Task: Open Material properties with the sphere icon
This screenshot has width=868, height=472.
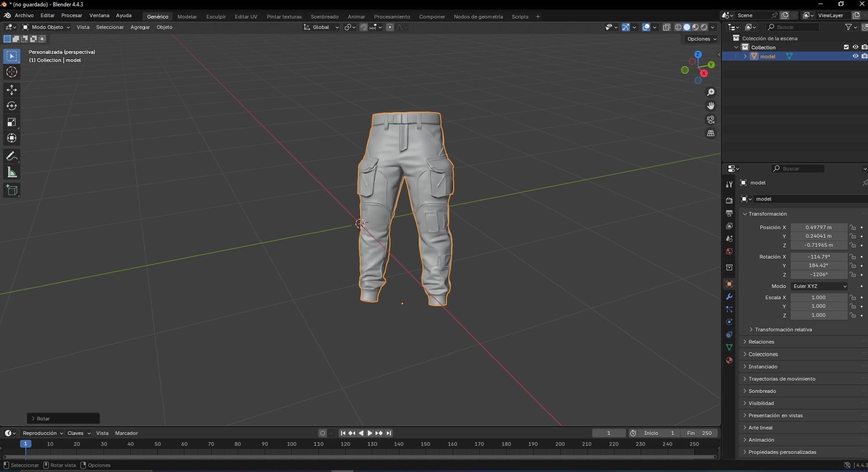Action: coord(729,360)
